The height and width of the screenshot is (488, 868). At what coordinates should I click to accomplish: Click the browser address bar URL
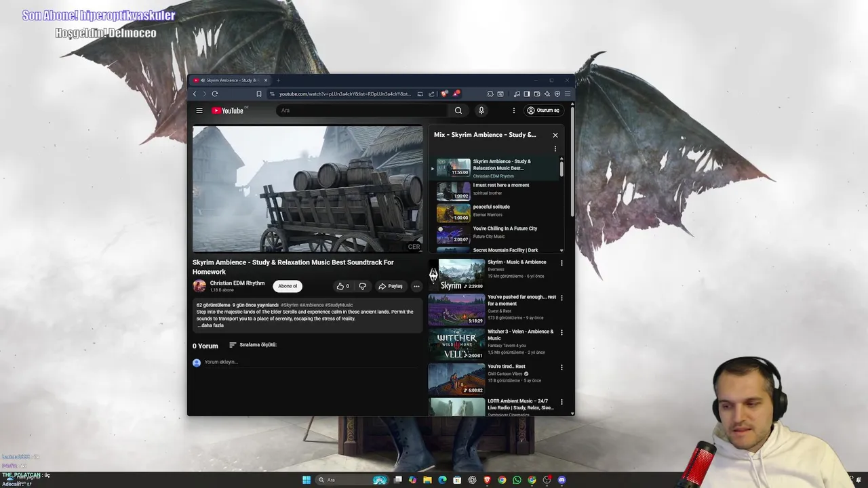coord(344,94)
